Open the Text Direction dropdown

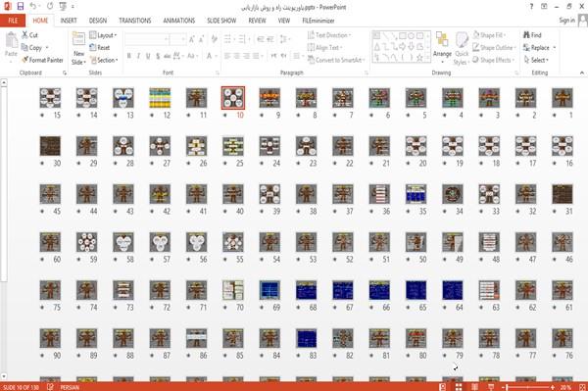pos(329,35)
